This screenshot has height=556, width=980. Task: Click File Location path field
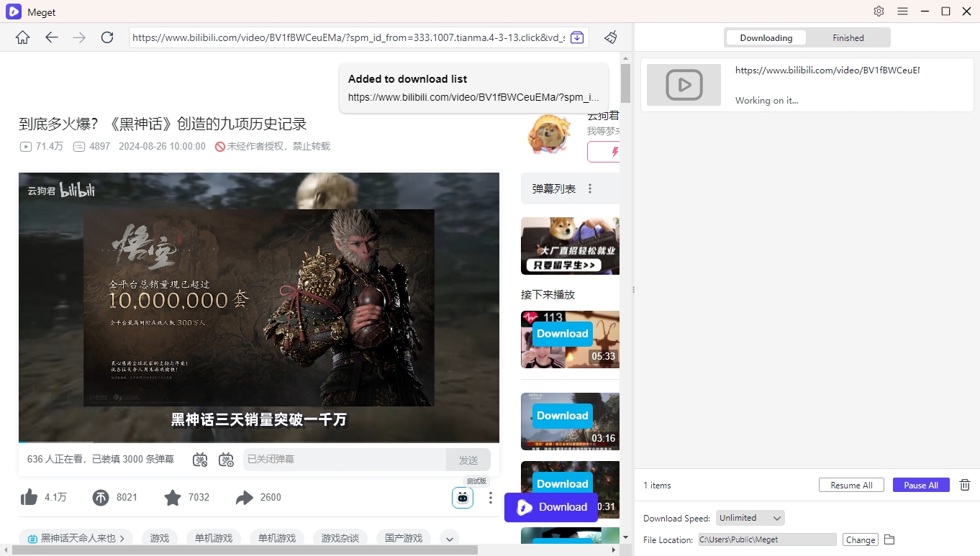tap(767, 539)
